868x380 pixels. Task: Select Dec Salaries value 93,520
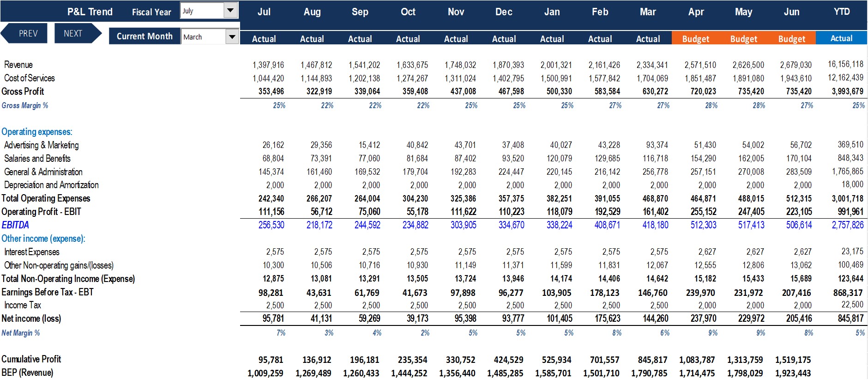coord(513,159)
